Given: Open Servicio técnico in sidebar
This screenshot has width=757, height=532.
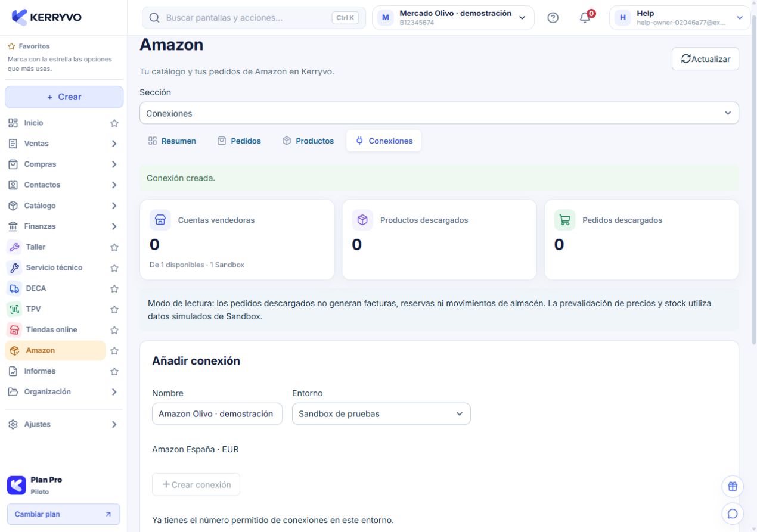Looking at the screenshot, I should pos(55,268).
